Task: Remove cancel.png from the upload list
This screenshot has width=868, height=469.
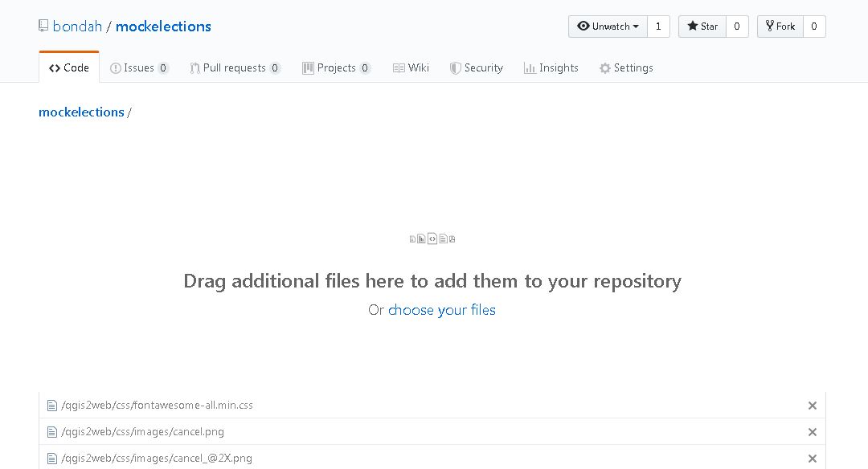Action: [x=812, y=432]
